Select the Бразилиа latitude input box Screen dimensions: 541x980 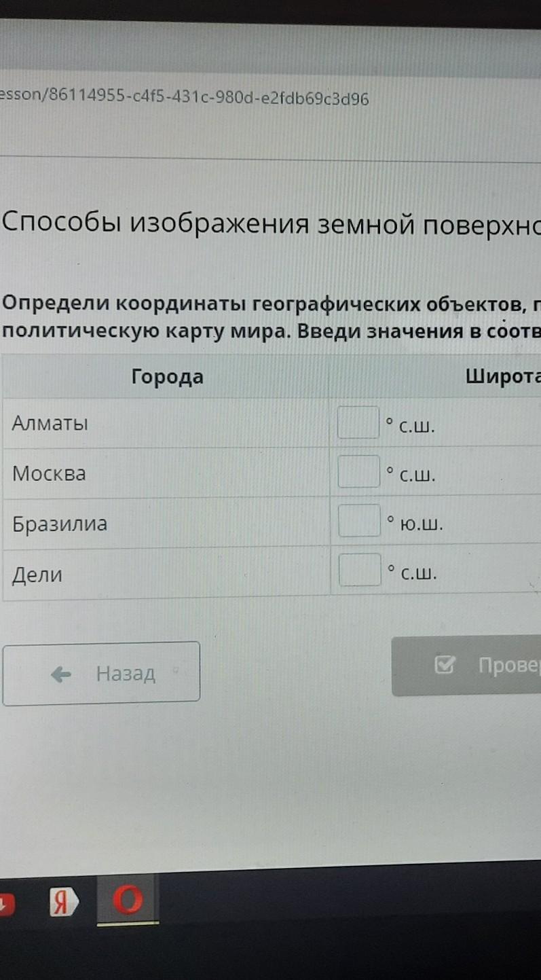click(358, 522)
